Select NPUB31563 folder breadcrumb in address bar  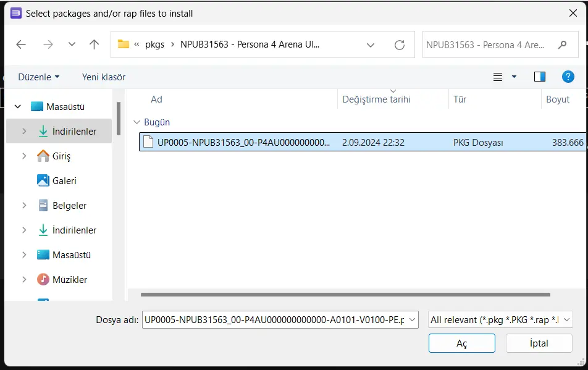pyautogui.click(x=250, y=44)
